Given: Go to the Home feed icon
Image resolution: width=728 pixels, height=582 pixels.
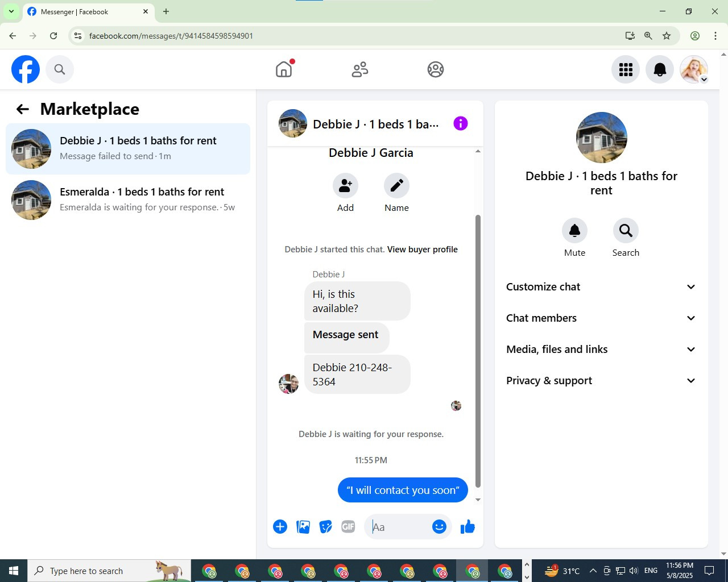Looking at the screenshot, I should click(284, 69).
